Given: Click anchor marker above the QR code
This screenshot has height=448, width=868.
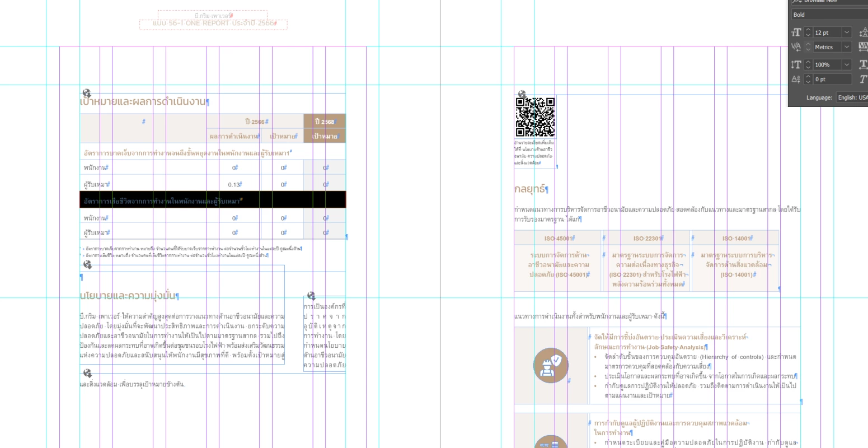Looking at the screenshot, I should click(x=522, y=94).
